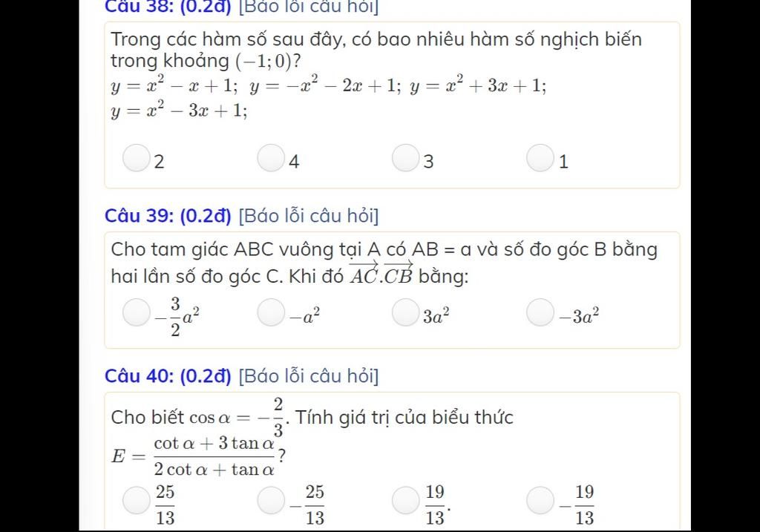760x532 pixels.
Task: Select negative 25/13 for question 40
Action: 271,501
